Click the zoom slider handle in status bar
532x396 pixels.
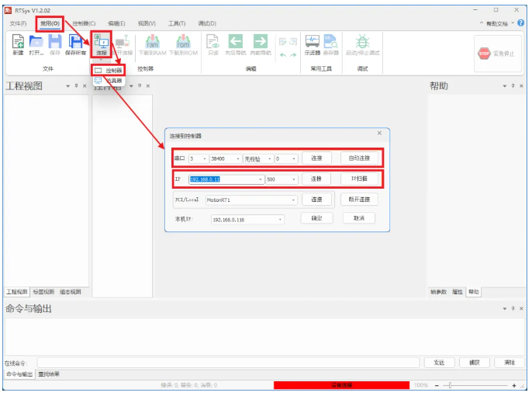pos(451,385)
